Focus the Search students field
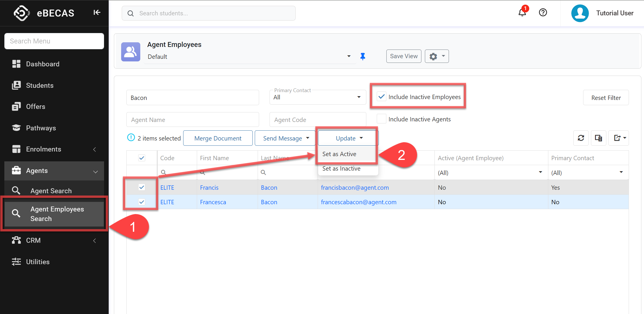Screen dimensions: 644x314 (x=209, y=13)
